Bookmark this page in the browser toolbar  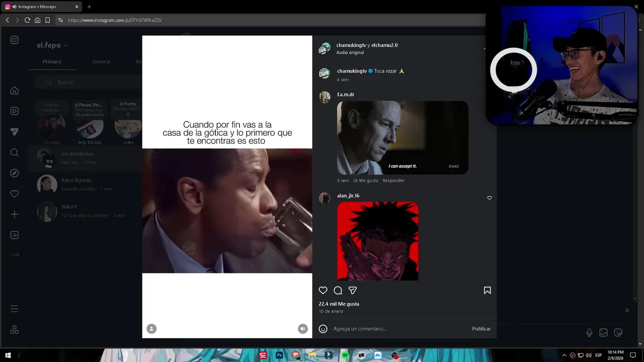pos(47,20)
